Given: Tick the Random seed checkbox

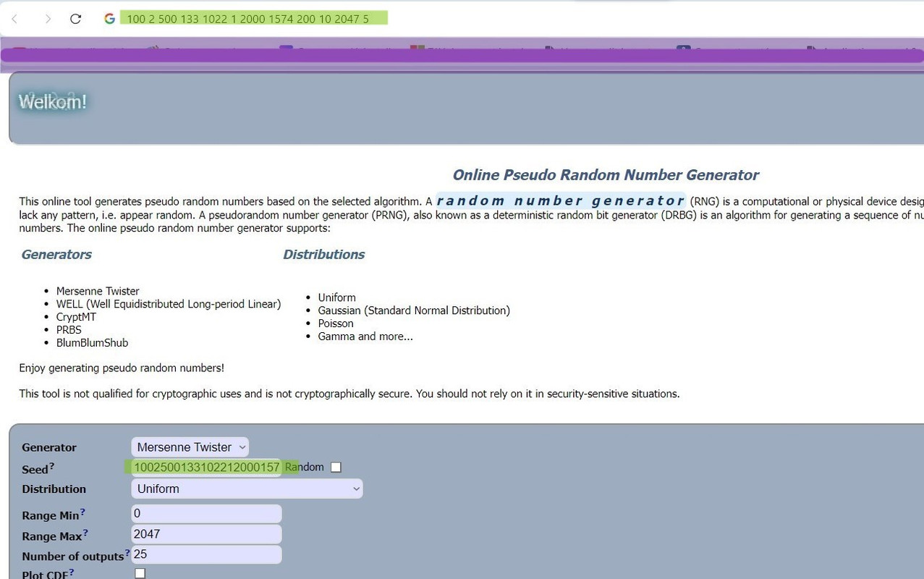Looking at the screenshot, I should [336, 468].
